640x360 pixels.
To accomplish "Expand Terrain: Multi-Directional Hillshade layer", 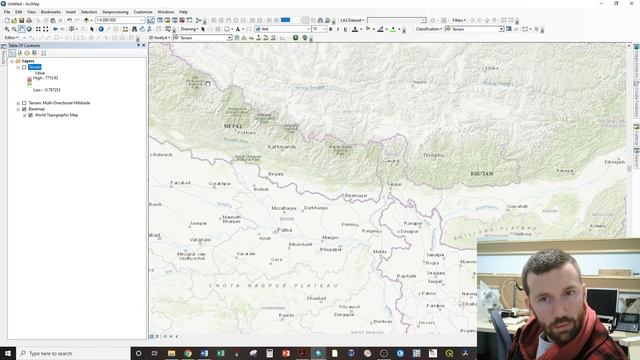I will 18,103.
